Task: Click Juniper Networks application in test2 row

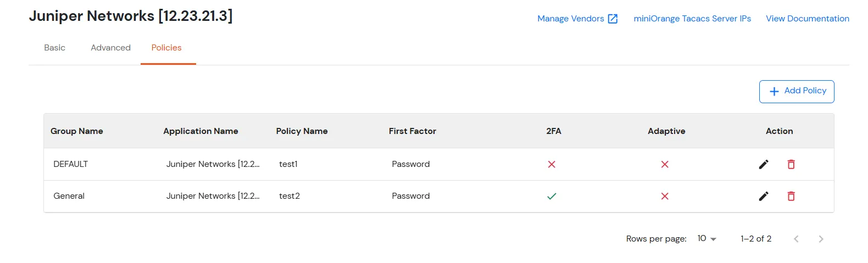Action: [213, 196]
